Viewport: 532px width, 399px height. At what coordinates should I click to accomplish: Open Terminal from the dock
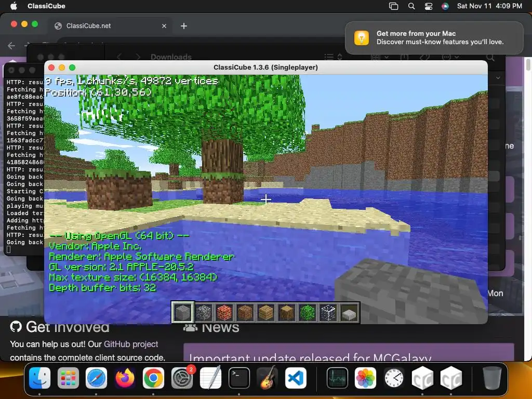[x=239, y=378]
